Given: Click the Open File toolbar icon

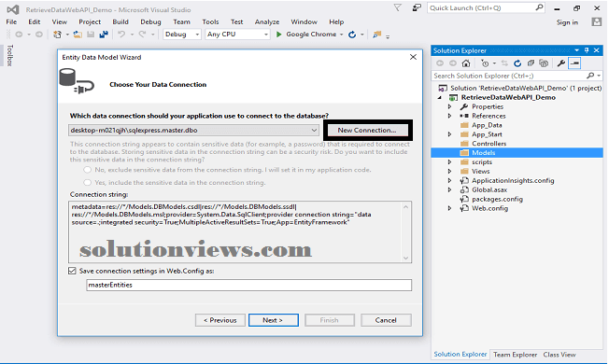Looking at the screenshot, I should point(78,35).
